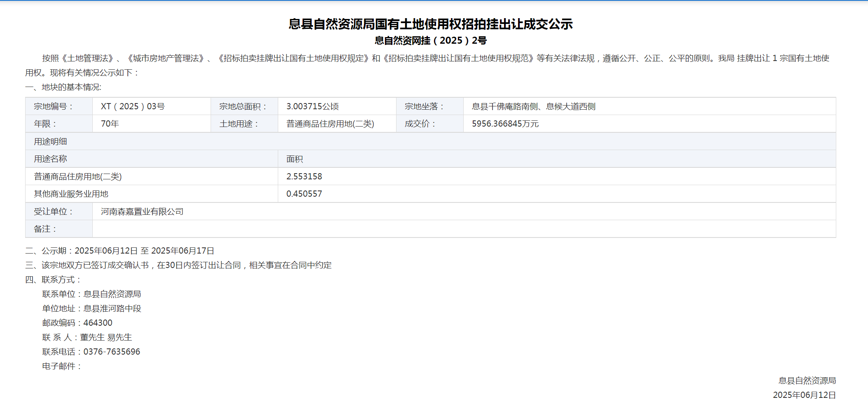The height and width of the screenshot is (402, 868).
Task: Click the label 备注：
Action: pyautogui.click(x=46, y=229)
